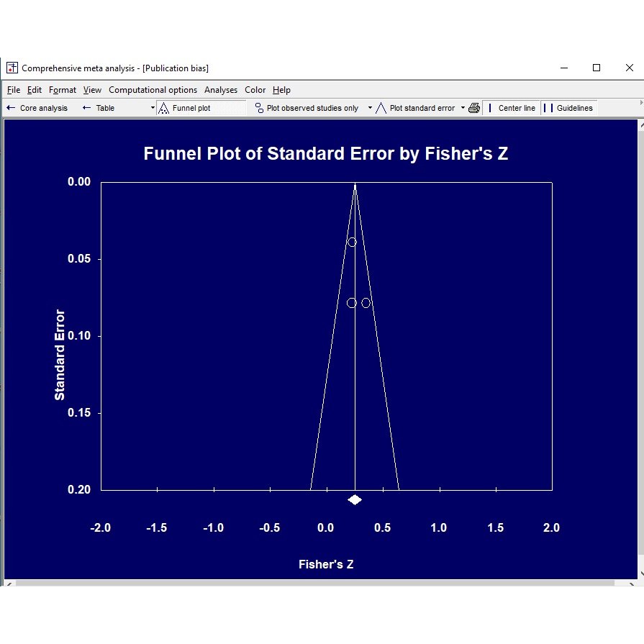Click the funnel plot title text
The height and width of the screenshot is (644, 644).
coord(326,153)
